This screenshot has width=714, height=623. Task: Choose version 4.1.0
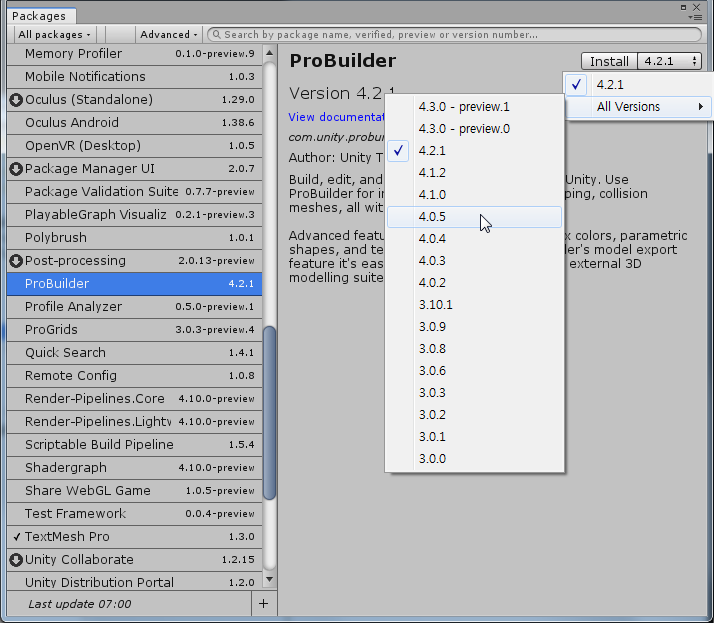tap(474, 195)
